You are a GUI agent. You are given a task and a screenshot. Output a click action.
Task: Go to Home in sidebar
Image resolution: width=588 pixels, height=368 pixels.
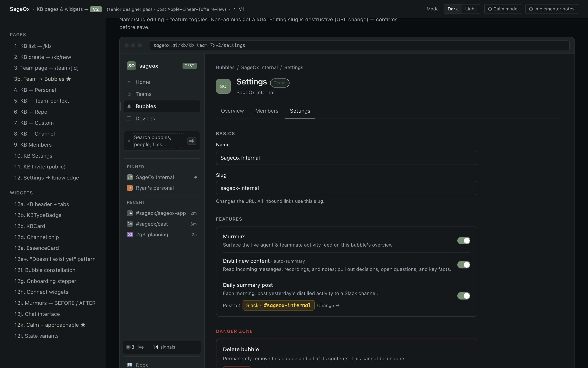[162, 82]
